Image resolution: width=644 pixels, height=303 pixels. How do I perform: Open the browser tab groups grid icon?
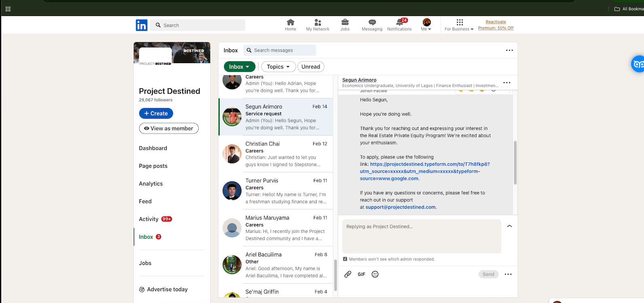tap(8, 9)
